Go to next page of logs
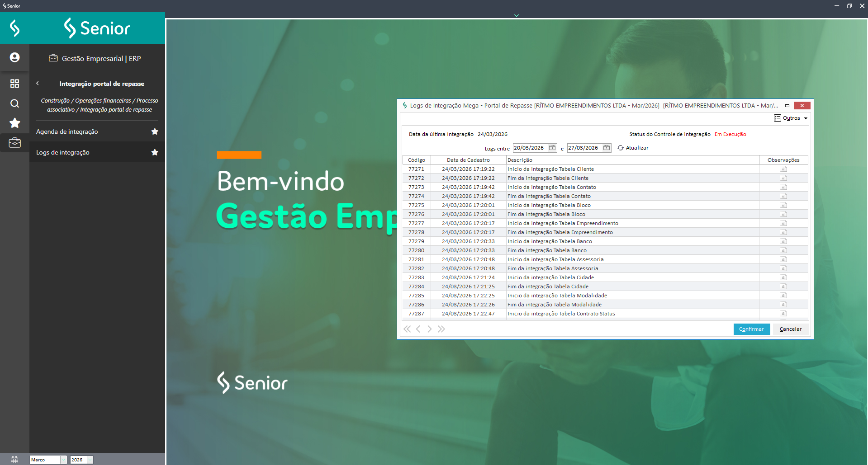This screenshot has height=465, width=868. tap(429, 329)
